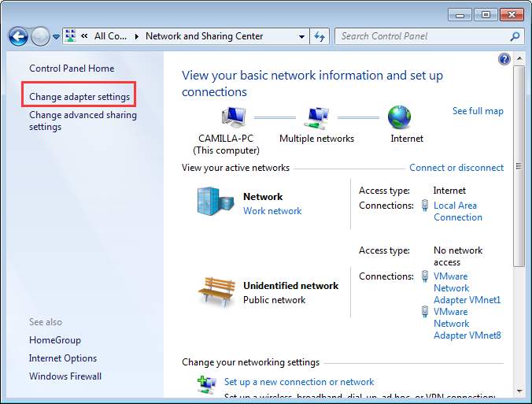The width and height of the screenshot is (532, 404).
Task: Select Connect or disconnect link
Action: coord(456,168)
